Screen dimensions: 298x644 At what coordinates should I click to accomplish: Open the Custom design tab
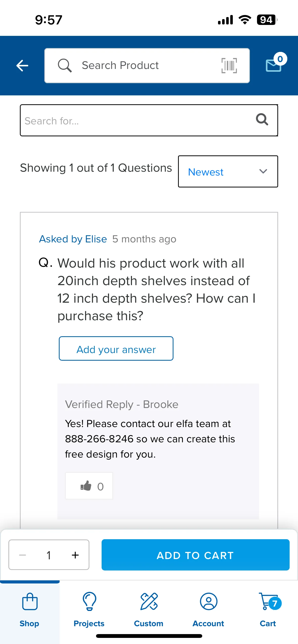click(149, 610)
